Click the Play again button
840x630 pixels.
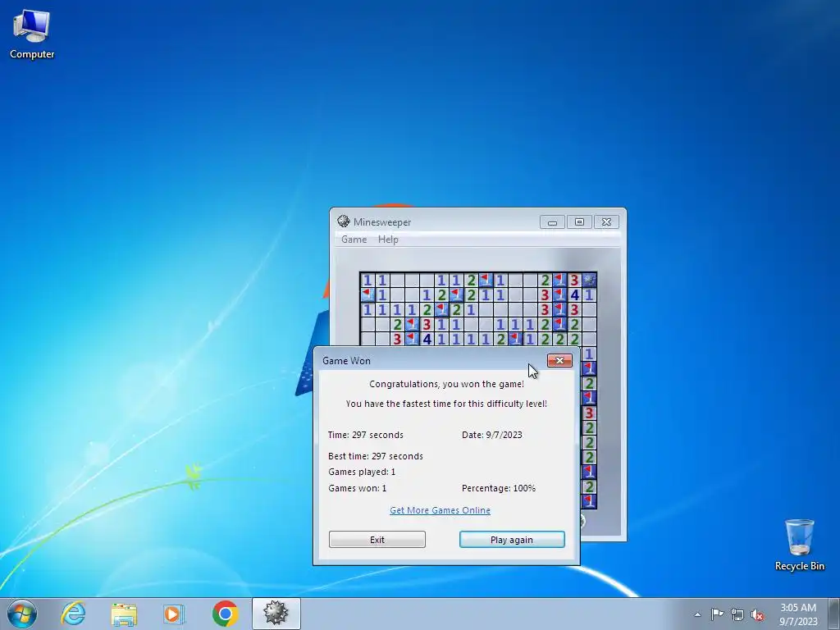[x=512, y=540]
